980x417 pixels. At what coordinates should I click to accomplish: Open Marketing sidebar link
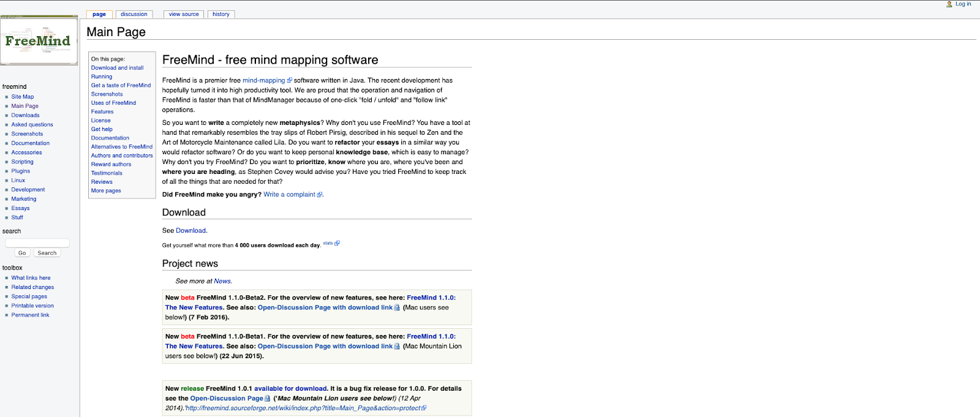pos(23,199)
